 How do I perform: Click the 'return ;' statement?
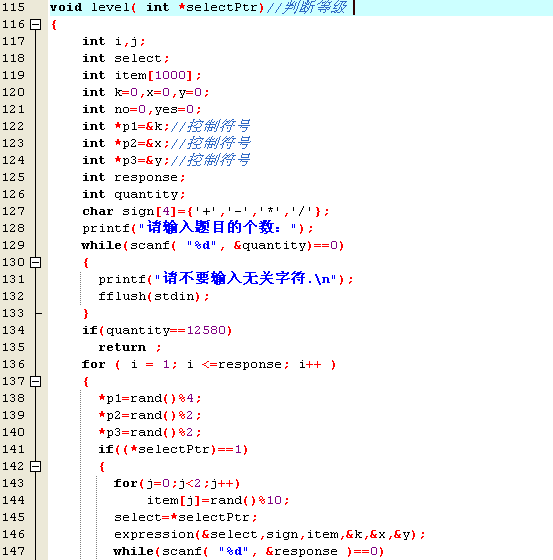[x=130, y=348]
